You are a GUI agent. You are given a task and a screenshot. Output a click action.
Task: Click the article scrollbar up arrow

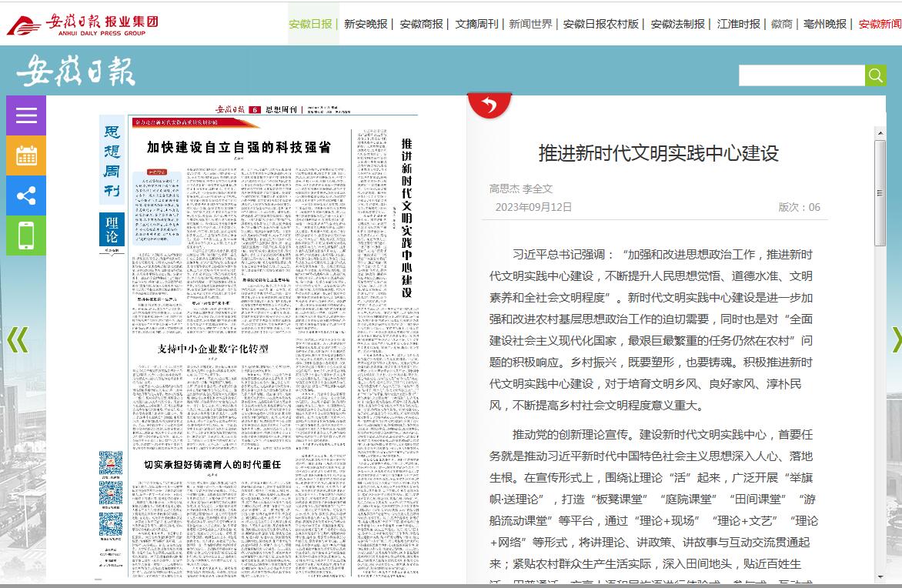click(880, 134)
